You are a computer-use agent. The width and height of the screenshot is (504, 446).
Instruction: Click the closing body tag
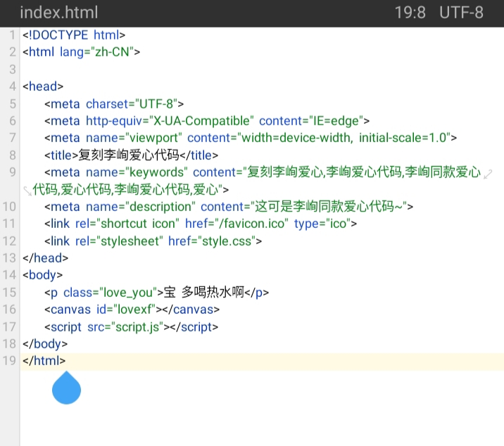45,344
